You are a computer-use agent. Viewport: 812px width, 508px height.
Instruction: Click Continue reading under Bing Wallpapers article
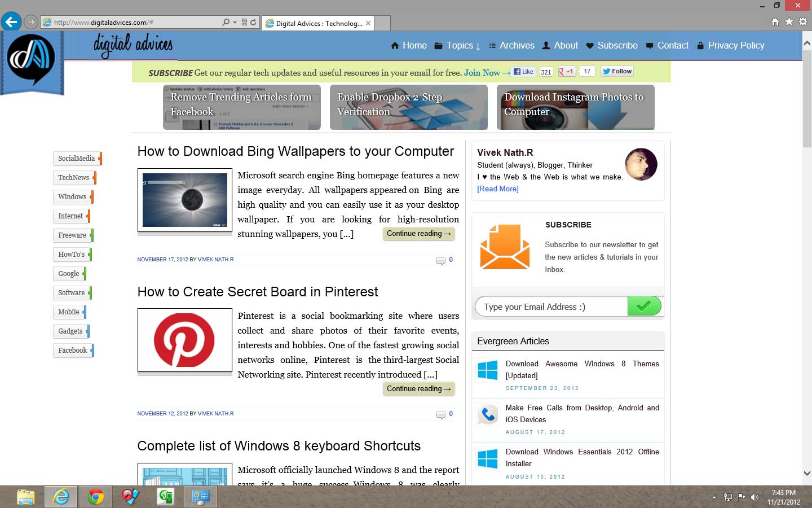pyautogui.click(x=419, y=234)
